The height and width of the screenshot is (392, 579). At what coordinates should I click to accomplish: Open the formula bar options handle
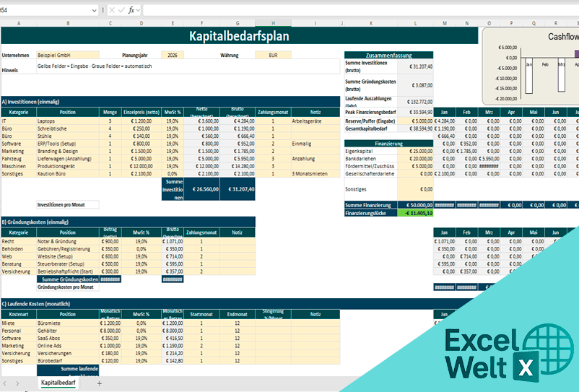(103, 10)
